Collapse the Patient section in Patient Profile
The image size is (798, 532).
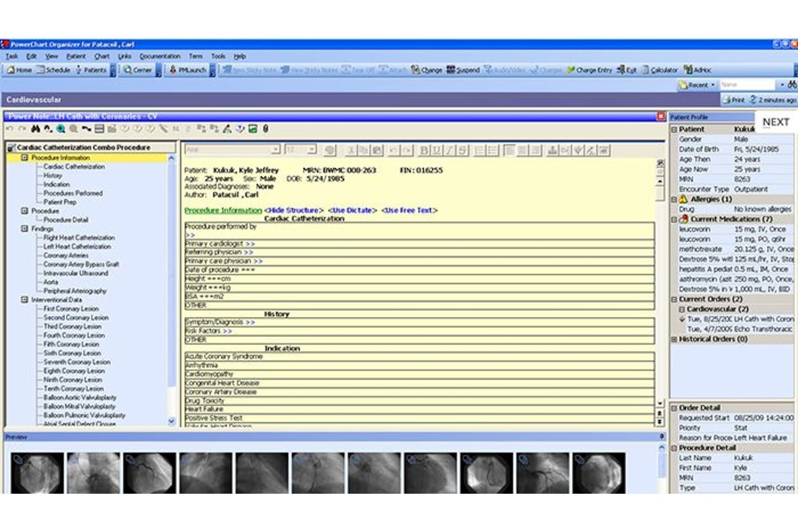point(674,129)
